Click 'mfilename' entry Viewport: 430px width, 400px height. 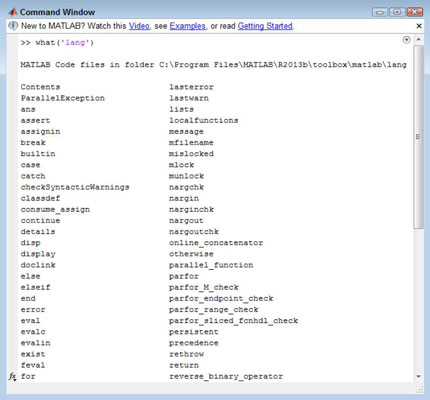pyautogui.click(x=191, y=143)
